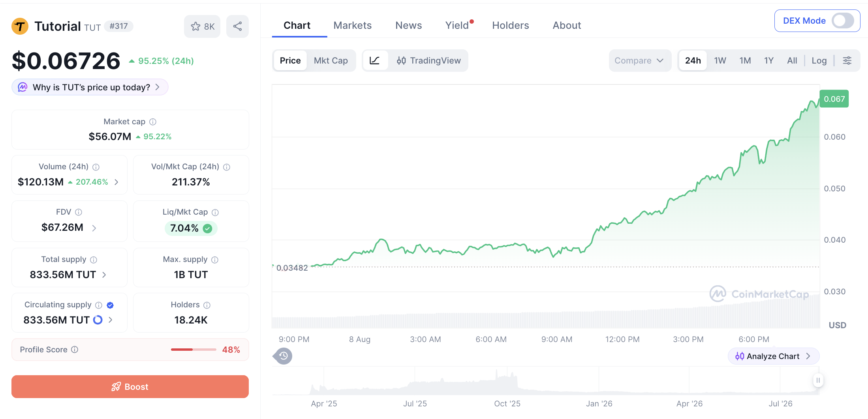Image resolution: width=868 pixels, height=419 pixels.
Task: Click the Profile Score info icon
Action: (75, 349)
